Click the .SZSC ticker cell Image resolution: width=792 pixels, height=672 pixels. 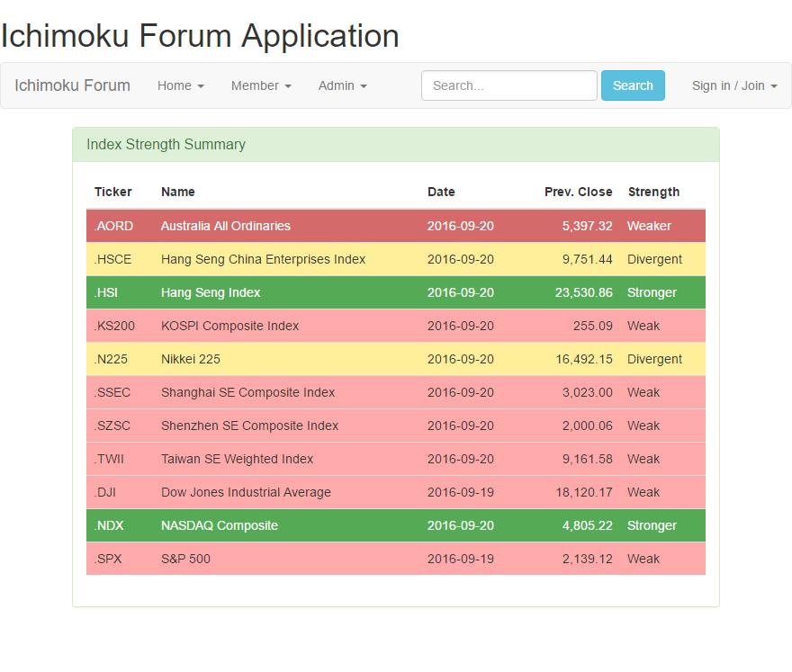point(110,426)
